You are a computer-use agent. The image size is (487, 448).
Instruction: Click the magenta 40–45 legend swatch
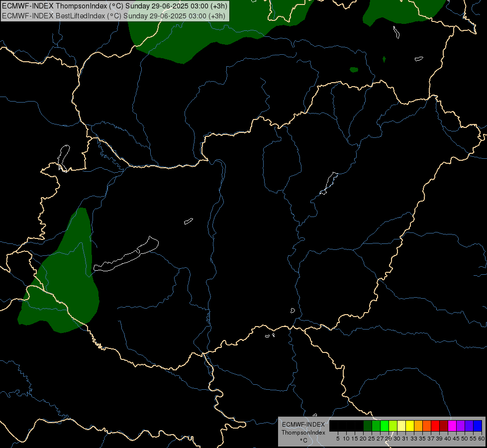point(452,426)
